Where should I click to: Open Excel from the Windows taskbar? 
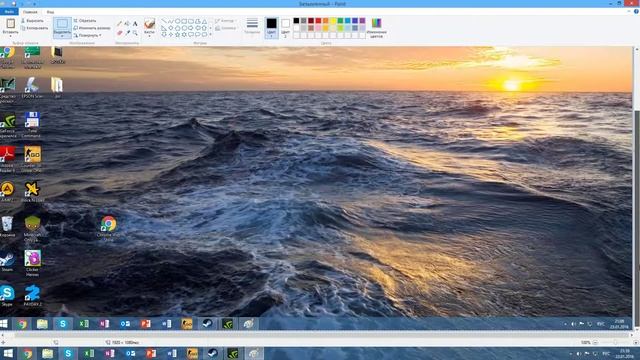point(89,353)
